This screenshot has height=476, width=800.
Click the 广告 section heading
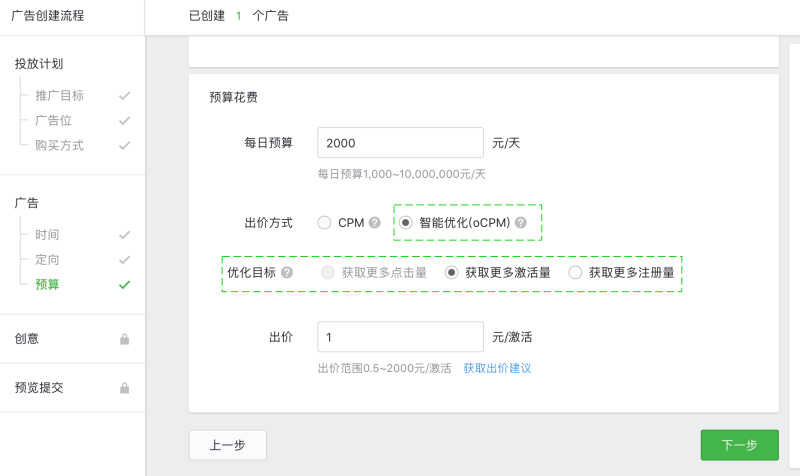[27, 203]
